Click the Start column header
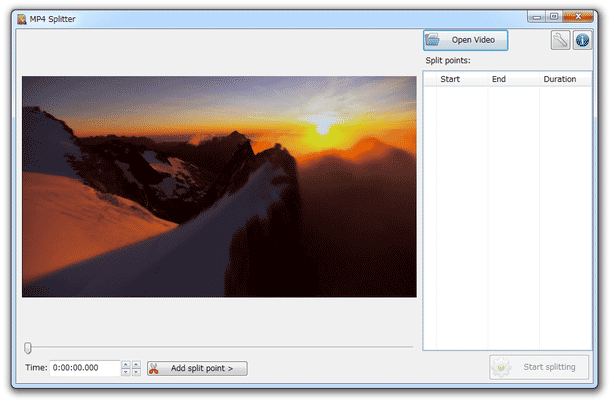 coord(462,79)
